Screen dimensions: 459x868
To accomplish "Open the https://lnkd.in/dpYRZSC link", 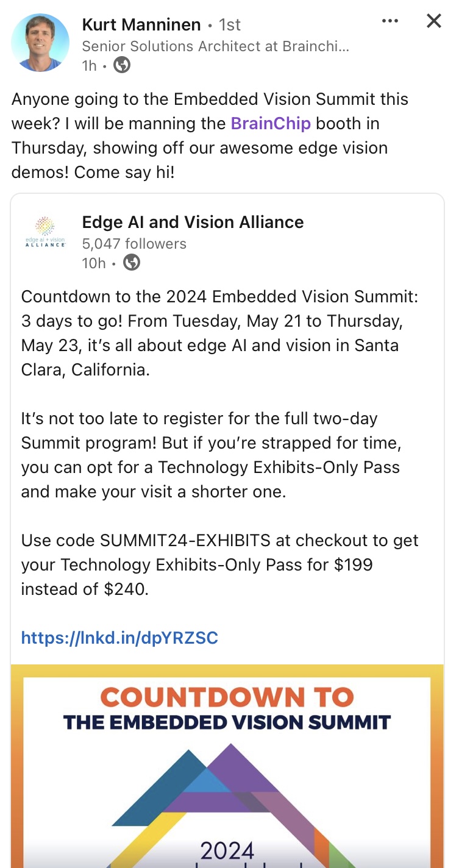I will click(x=119, y=638).
